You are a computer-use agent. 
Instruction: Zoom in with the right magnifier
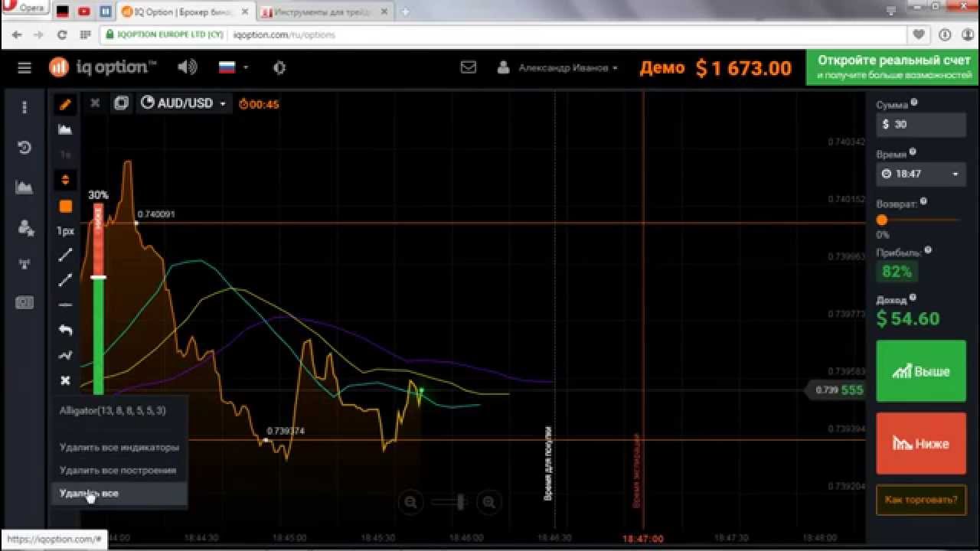pos(488,503)
